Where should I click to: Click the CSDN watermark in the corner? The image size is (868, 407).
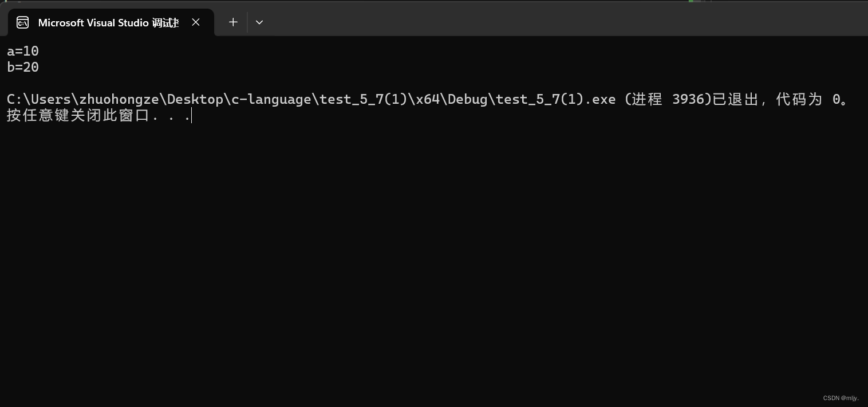tap(841, 398)
